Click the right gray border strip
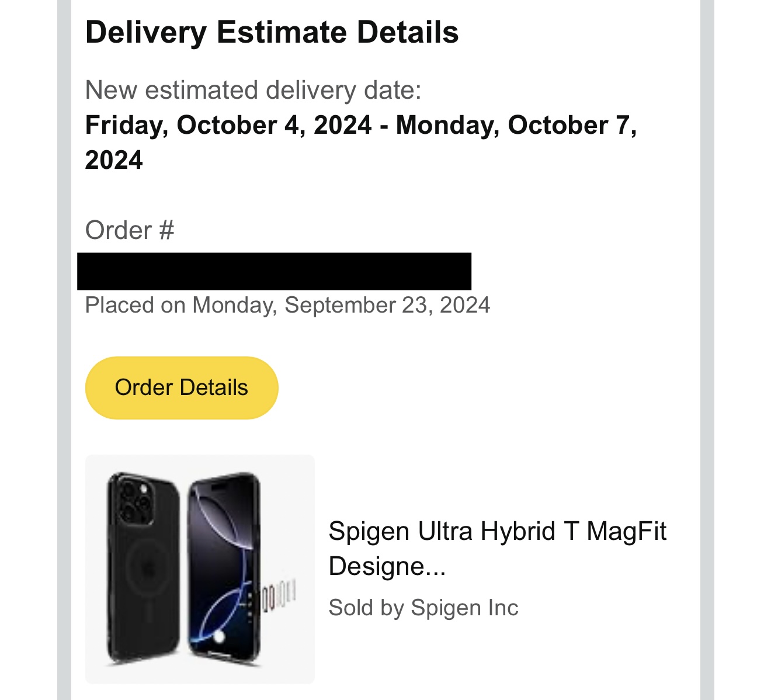Screen dimensions: 771x700 (707, 351)
